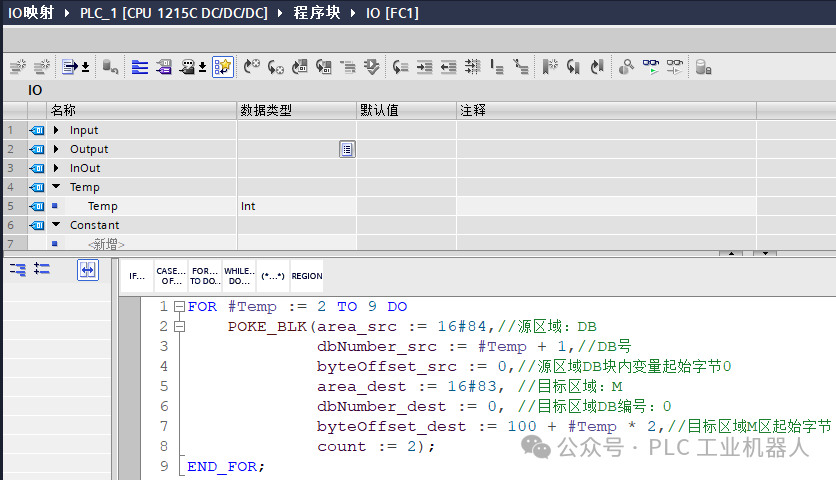The image size is (836, 480).
Task: Click the '数据类型' column header
Action: (296, 110)
